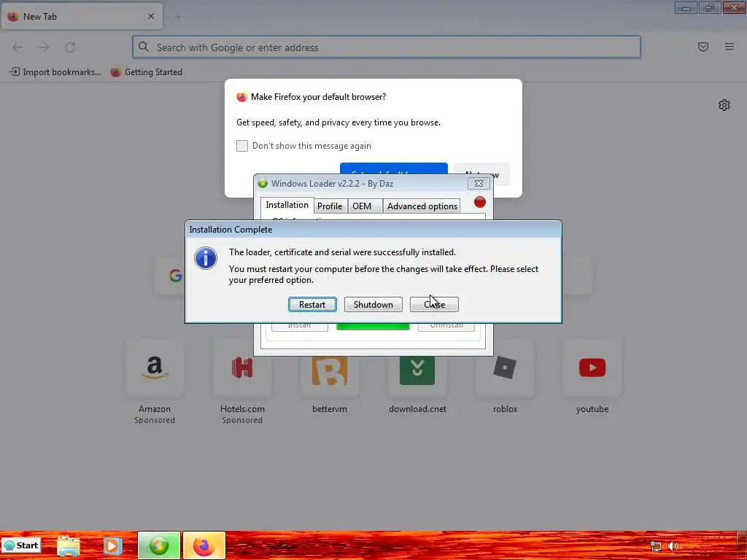
Task: Open Windows Media Player taskbar icon
Action: click(112, 545)
